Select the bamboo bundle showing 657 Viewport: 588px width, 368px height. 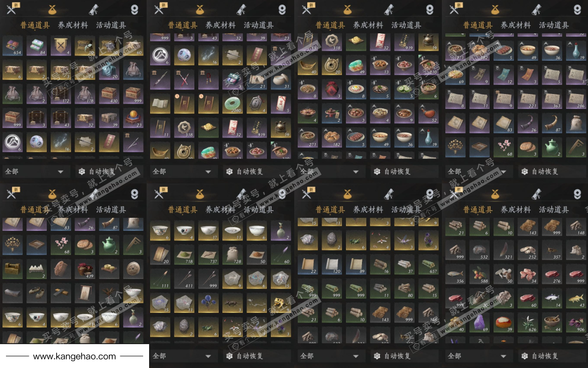coord(428,265)
